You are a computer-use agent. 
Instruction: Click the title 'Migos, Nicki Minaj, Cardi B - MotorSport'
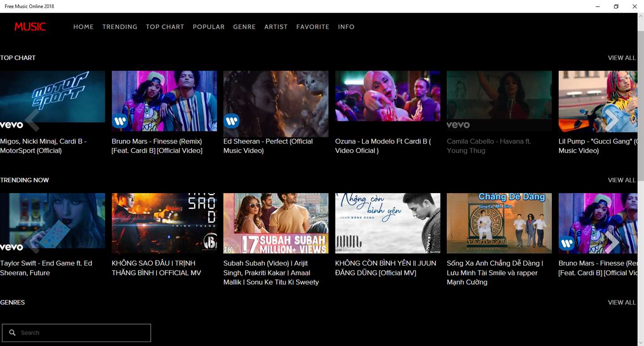(x=43, y=146)
